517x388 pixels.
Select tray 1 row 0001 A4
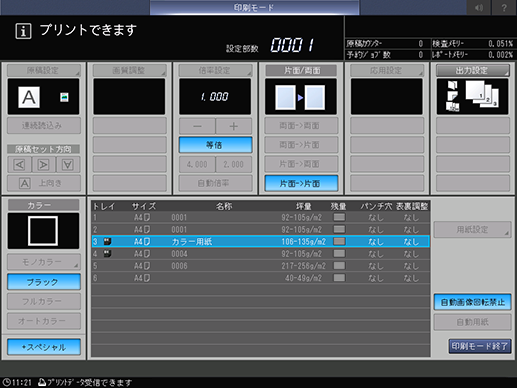coord(260,217)
